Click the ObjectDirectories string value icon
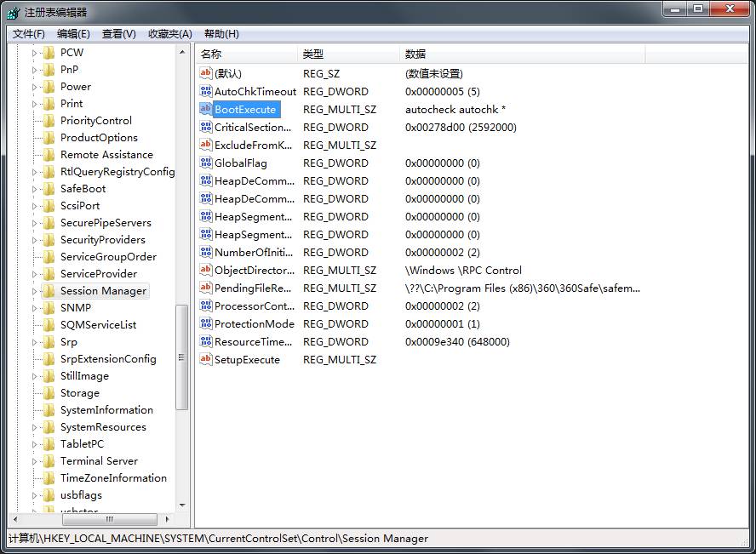The height and width of the screenshot is (554, 756). click(x=205, y=270)
